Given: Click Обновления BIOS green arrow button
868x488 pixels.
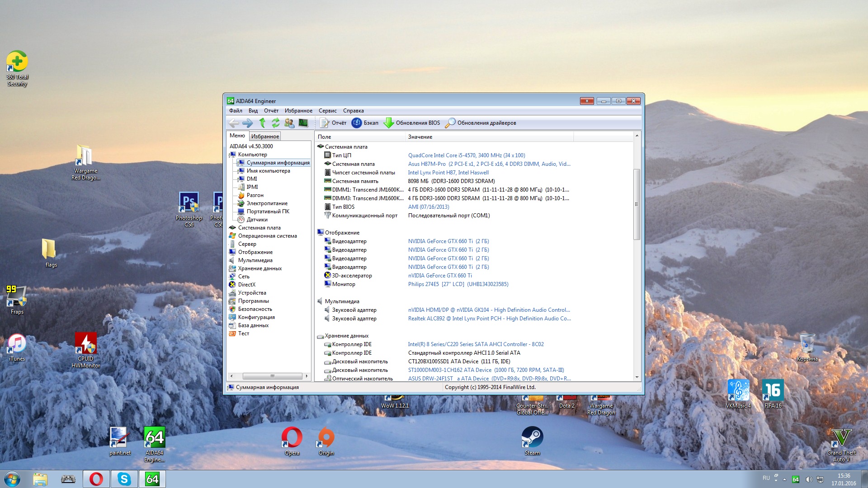Looking at the screenshot, I should (x=412, y=123).
